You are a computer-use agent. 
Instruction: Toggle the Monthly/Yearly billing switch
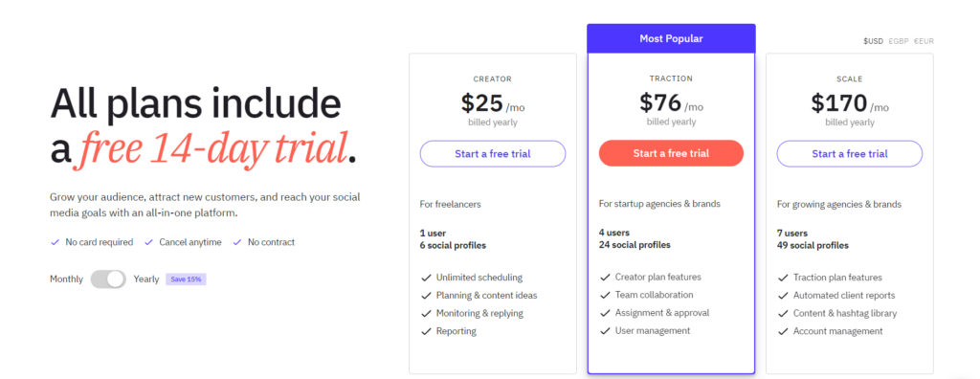tap(108, 279)
